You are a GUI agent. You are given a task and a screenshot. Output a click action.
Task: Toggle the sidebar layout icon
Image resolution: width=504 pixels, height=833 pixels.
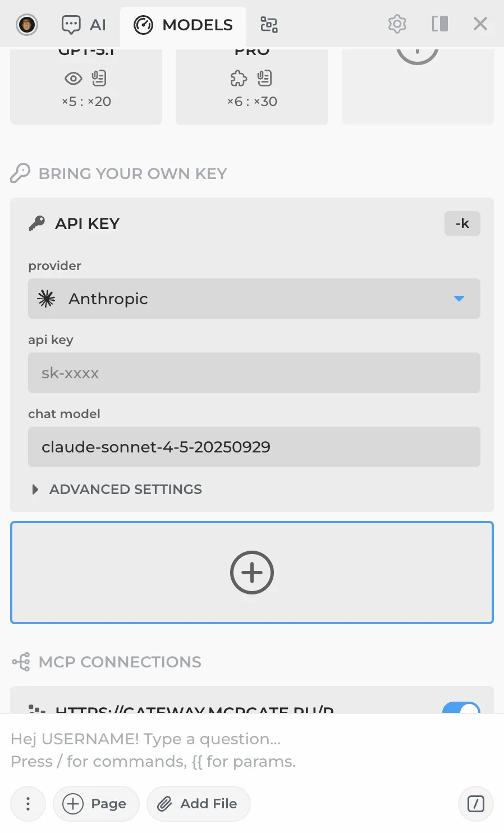coord(439,24)
